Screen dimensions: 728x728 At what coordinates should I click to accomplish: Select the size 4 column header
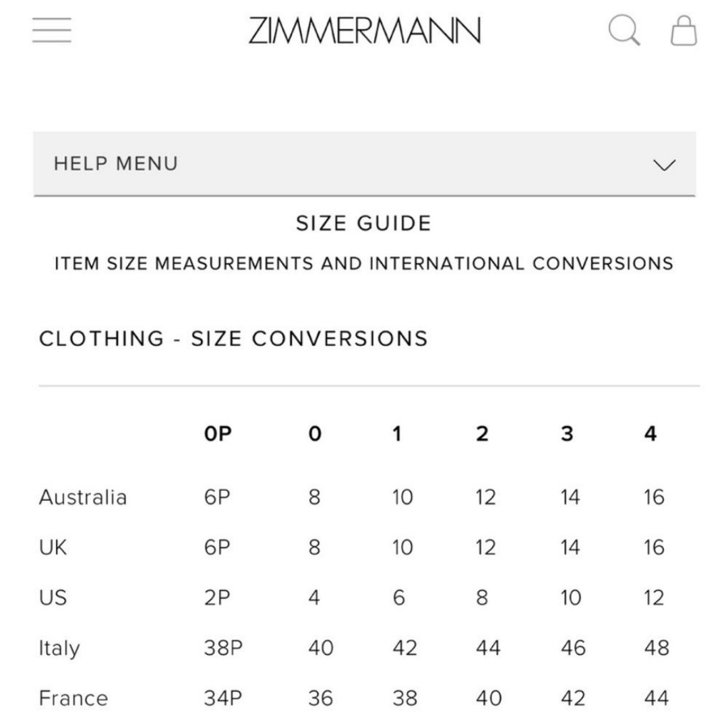click(x=650, y=433)
